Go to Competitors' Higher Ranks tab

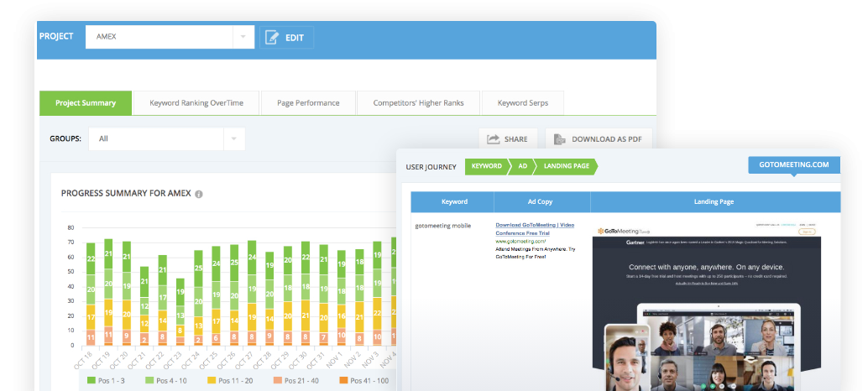(419, 103)
